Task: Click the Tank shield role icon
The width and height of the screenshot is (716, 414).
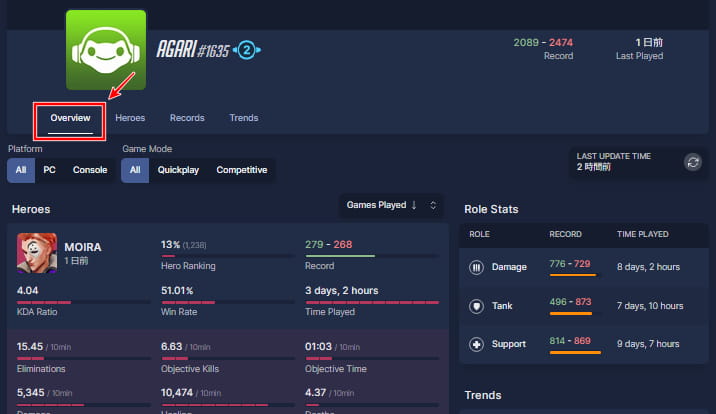Action: click(476, 306)
